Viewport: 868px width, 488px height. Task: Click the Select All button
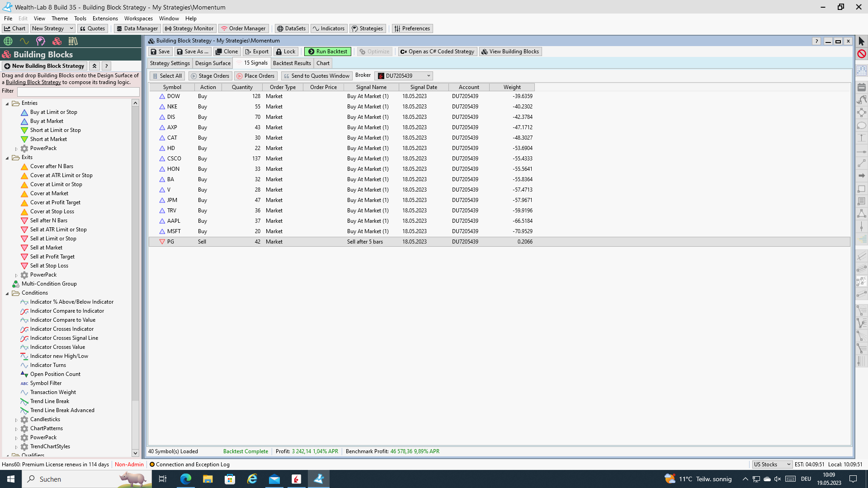[167, 76]
